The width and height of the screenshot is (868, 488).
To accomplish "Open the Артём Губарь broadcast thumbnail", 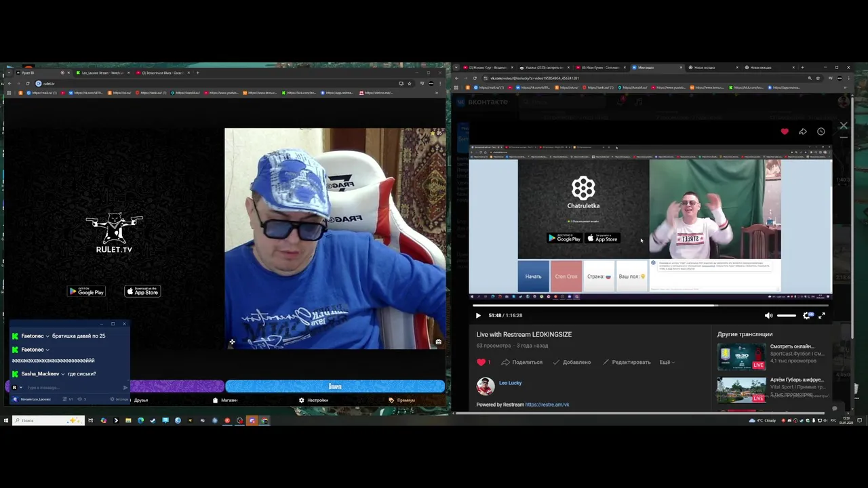I will 742,390.
